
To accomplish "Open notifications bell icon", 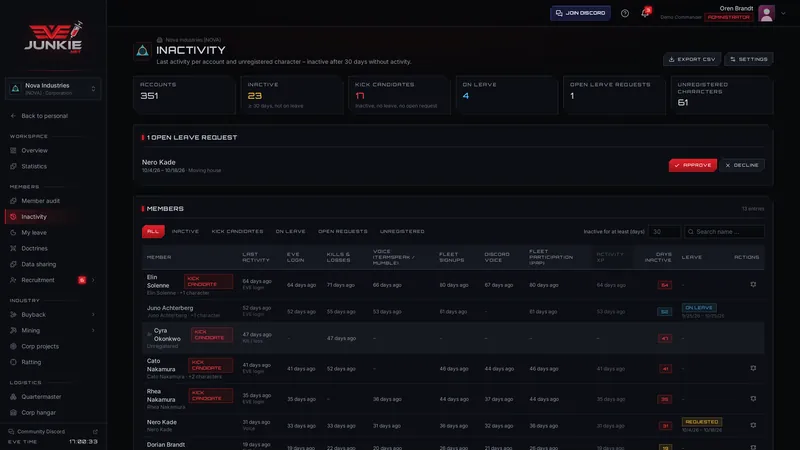I will tap(645, 13).
